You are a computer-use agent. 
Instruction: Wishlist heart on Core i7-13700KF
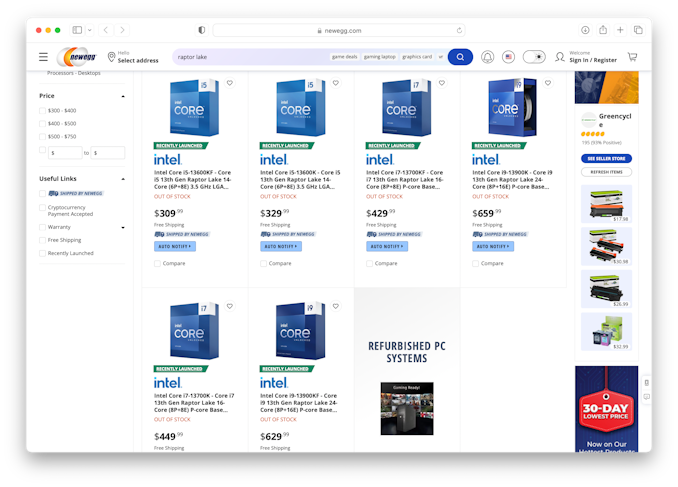[441, 83]
